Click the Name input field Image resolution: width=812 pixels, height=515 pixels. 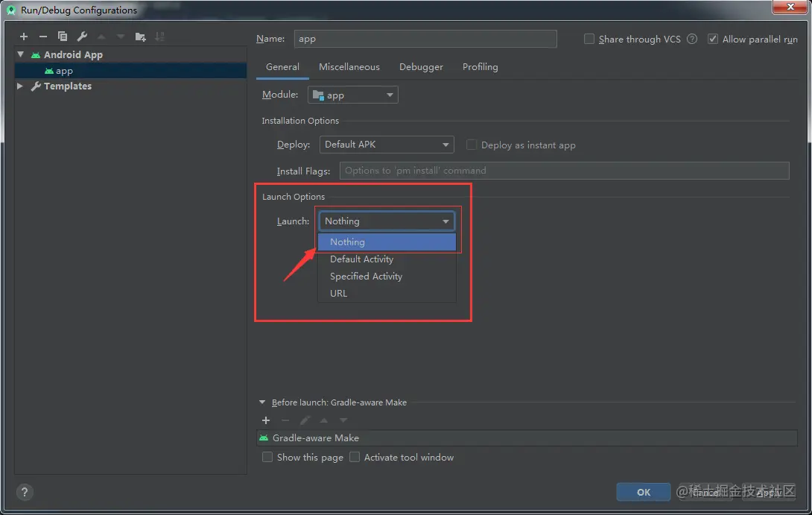click(425, 39)
